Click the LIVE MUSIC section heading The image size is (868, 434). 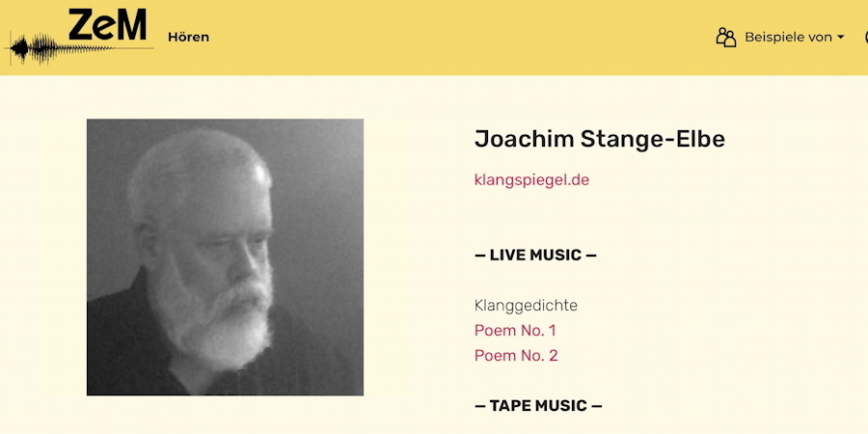535,256
